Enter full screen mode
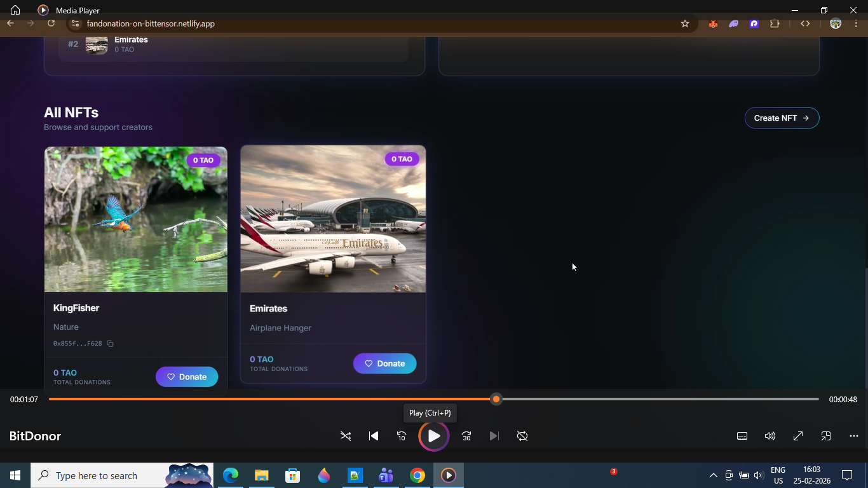The image size is (868, 488). [798, 436]
